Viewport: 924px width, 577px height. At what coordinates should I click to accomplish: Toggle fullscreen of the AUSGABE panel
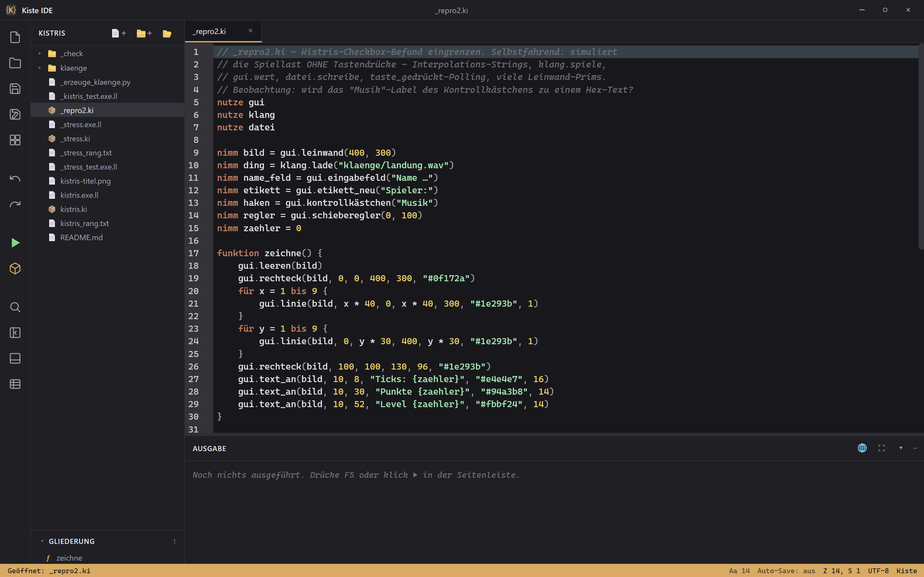click(882, 448)
